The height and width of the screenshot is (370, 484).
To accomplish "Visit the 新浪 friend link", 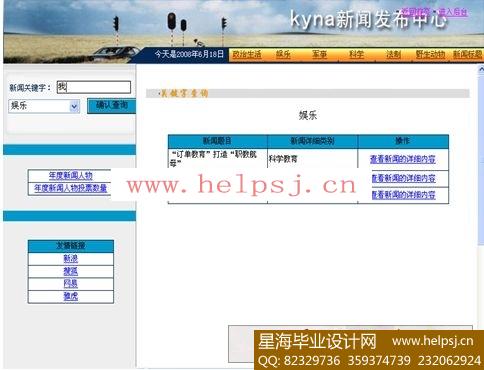I will (x=71, y=258).
